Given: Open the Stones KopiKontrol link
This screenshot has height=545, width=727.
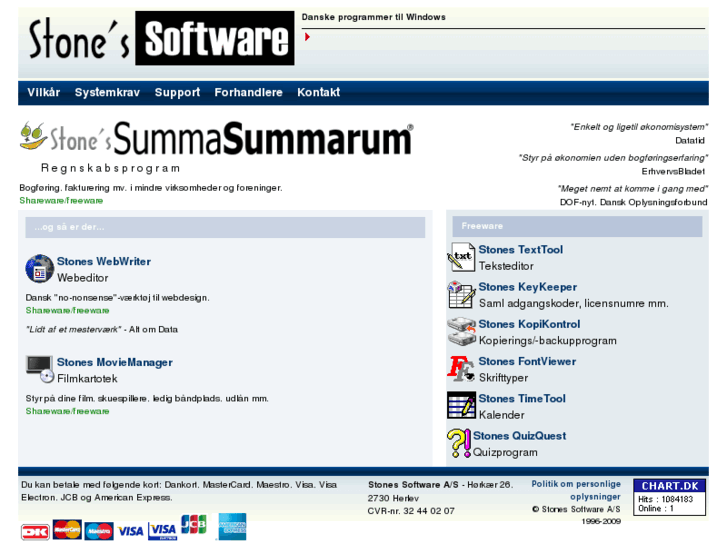Looking at the screenshot, I should tap(529, 324).
